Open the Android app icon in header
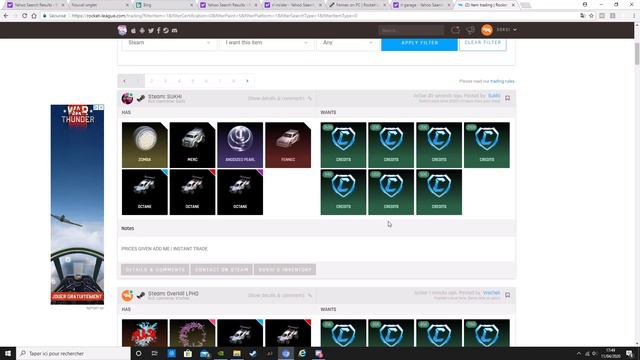The image size is (640, 360). pyautogui.click(x=142, y=31)
